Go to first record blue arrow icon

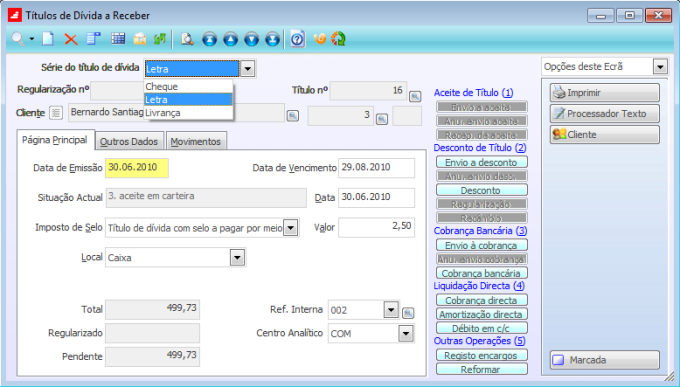tap(209, 39)
